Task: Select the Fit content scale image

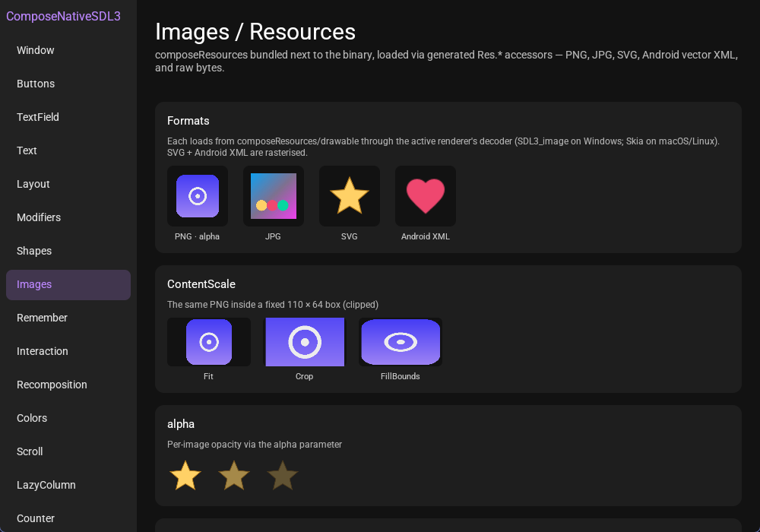Action: pyautogui.click(x=209, y=342)
